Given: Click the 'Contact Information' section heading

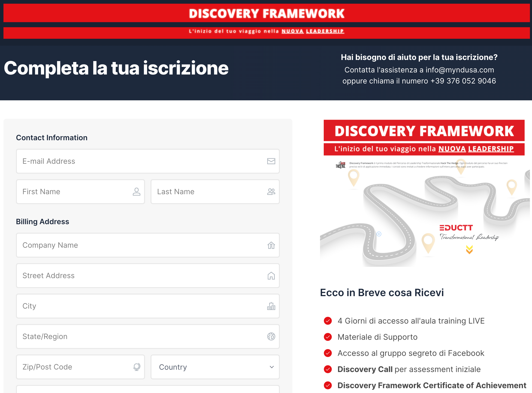Looking at the screenshot, I should [x=52, y=138].
